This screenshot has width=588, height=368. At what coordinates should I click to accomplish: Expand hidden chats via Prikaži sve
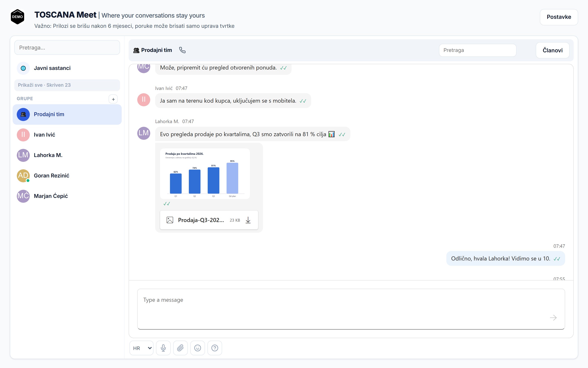[67, 85]
